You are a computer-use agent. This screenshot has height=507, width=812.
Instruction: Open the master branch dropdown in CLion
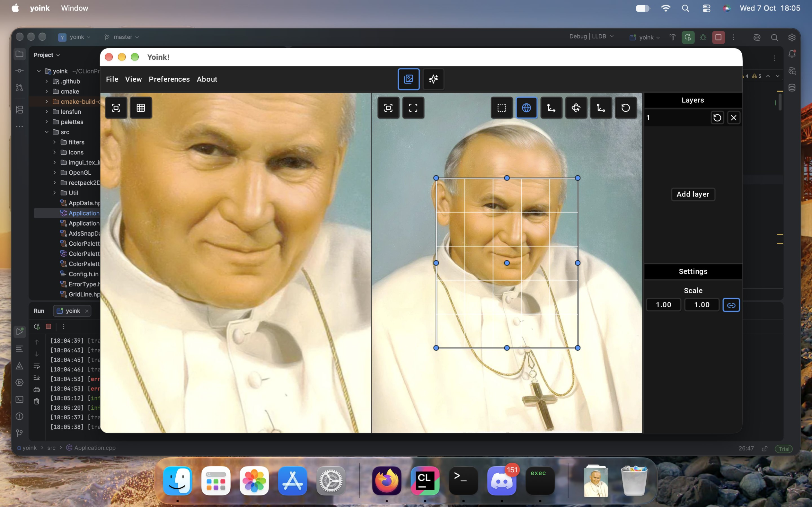(x=122, y=37)
